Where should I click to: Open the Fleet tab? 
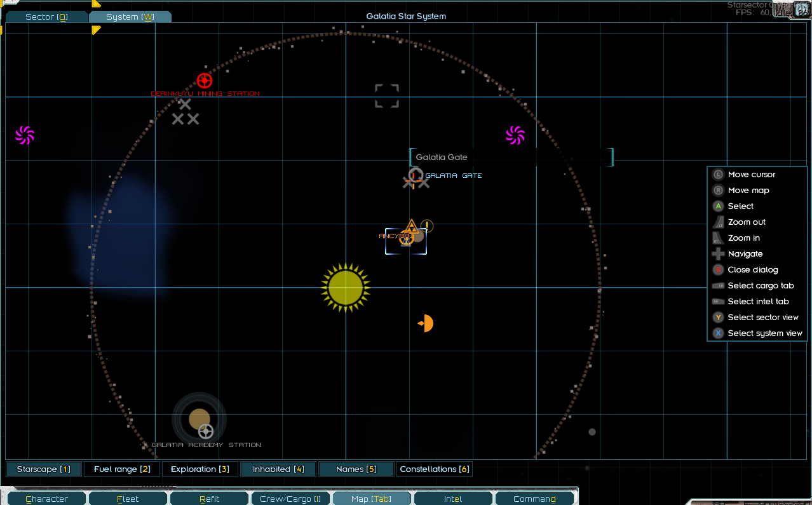[128, 499]
